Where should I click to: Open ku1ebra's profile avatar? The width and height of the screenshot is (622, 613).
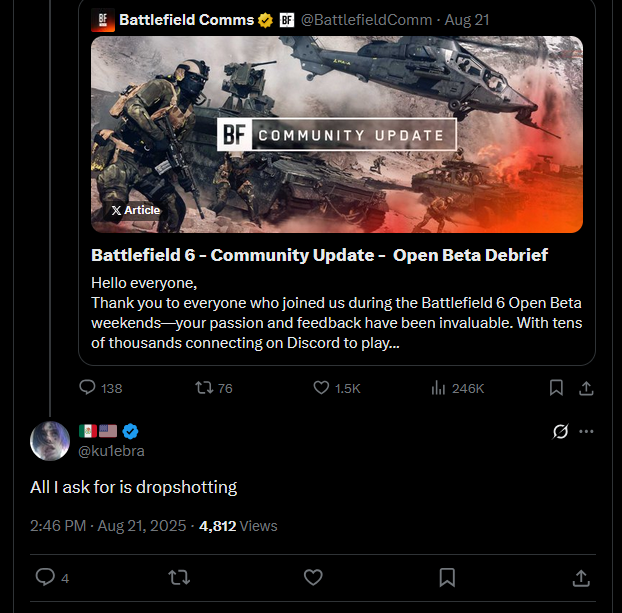[50, 441]
